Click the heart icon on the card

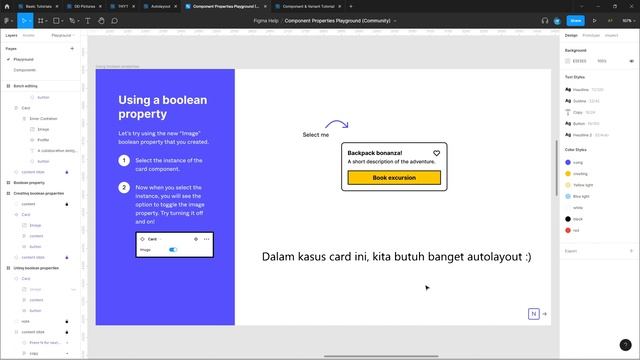pyautogui.click(x=436, y=153)
